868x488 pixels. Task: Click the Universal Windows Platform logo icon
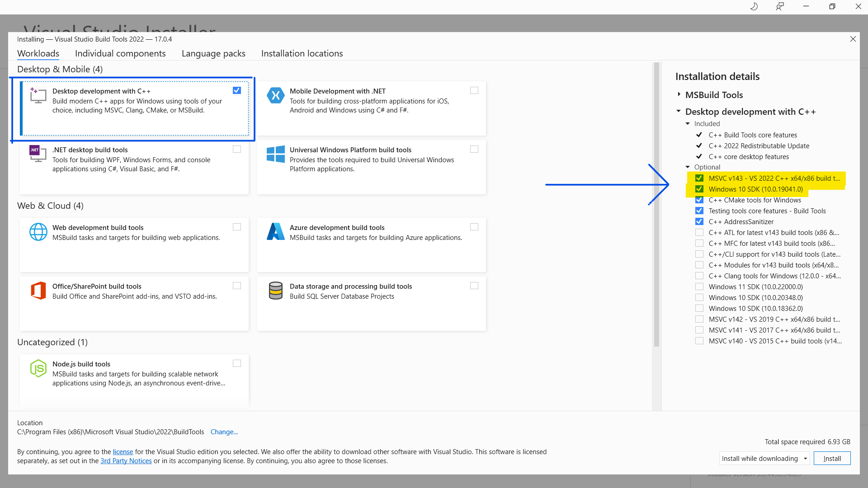point(275,154)
